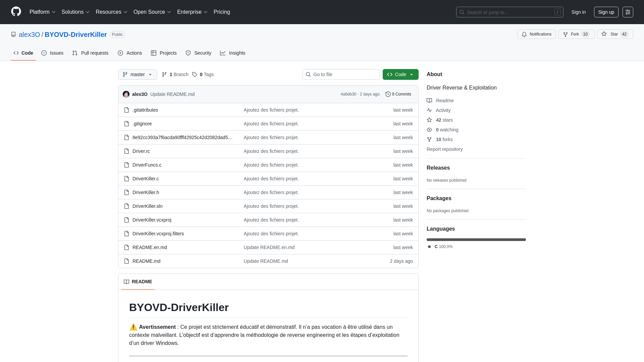
Task: Open the DriverKiller.vcxproj.filters file
Action: [158, 234]
